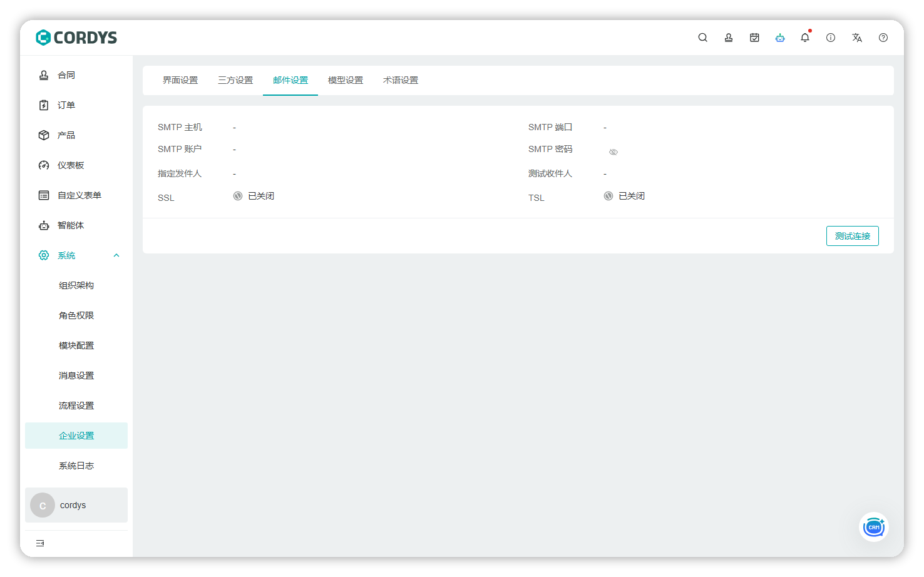Open the help question mark icon
Viewport: 924px width, 577px height.
(x=883, y=38)
